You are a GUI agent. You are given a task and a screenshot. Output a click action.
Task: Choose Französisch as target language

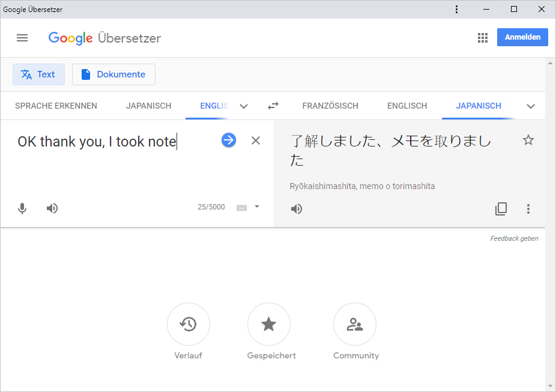click(x=330, y=106)
